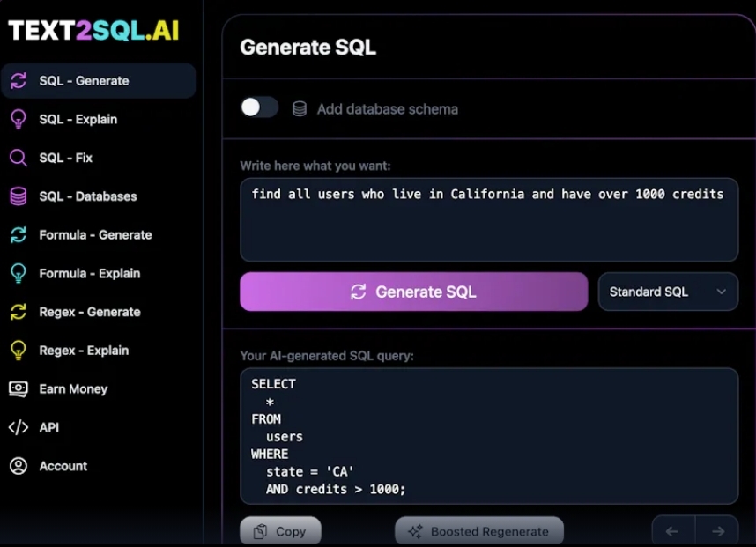Click the Account profile icon
The image size is (756, 547).
18,466
